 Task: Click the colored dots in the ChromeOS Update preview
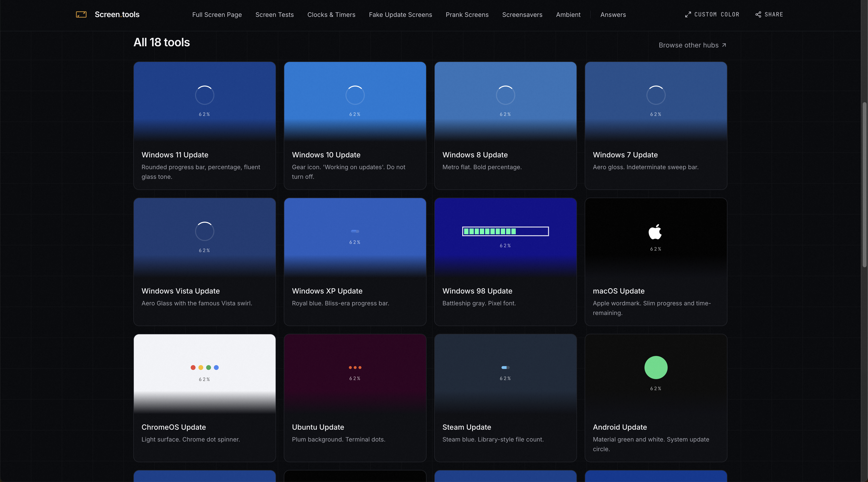pyautogui.click(x=204, y=368)
